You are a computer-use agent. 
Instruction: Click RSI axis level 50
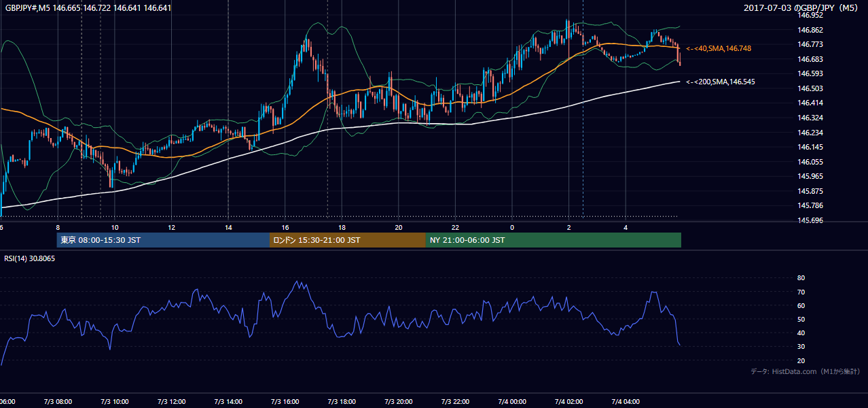[801, 319]
